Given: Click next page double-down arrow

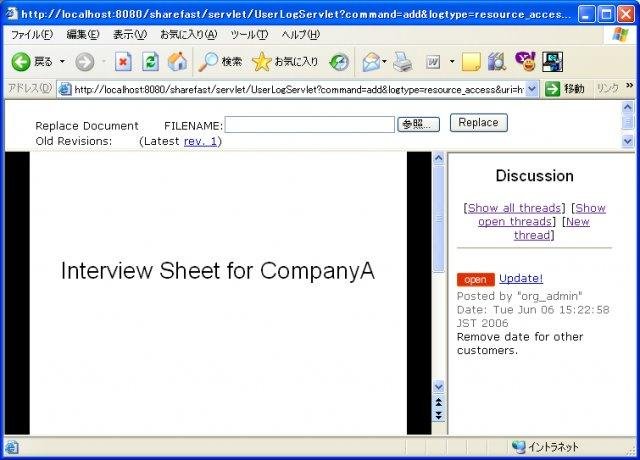Looking at the screenshot, I should (438, 416).
